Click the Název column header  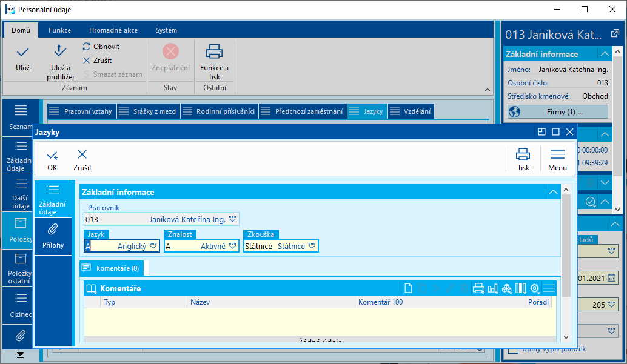[x=271, y=302]
